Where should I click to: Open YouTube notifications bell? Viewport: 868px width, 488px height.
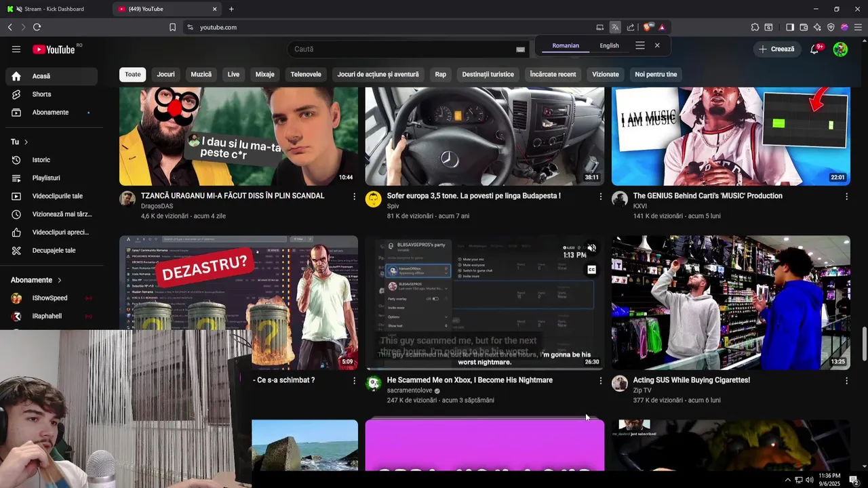coord(815,49)
